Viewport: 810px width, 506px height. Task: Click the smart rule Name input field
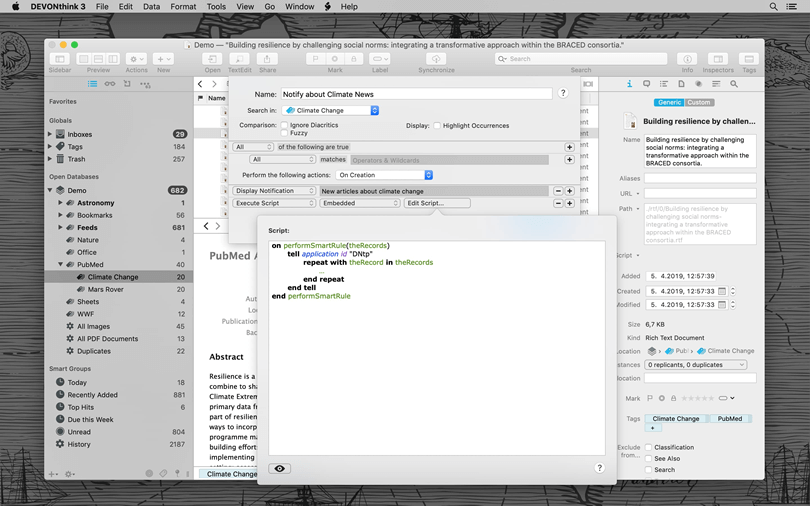[x=416, y=94]
